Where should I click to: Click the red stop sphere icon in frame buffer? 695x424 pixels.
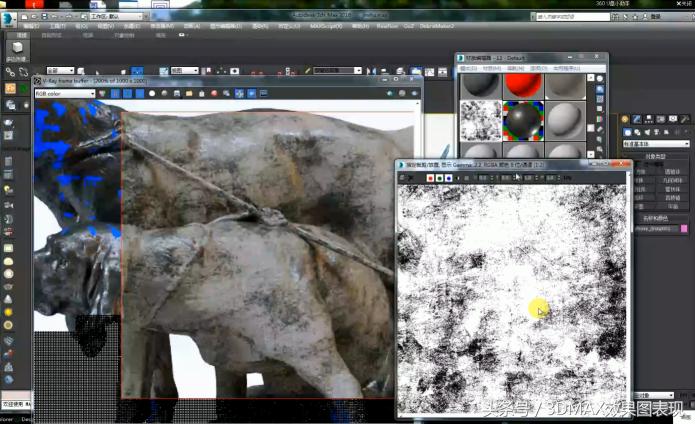tap(214, 93)
